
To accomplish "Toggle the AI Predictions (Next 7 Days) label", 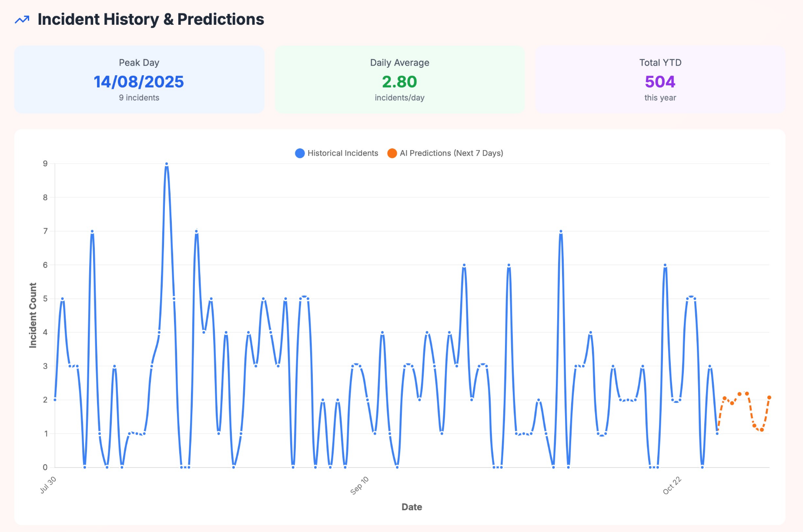I will click(451, 153).
